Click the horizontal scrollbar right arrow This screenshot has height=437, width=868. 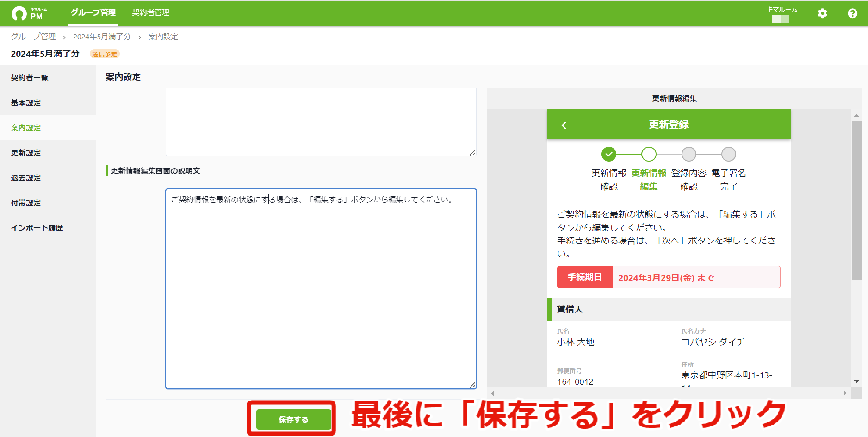point(845,393)
